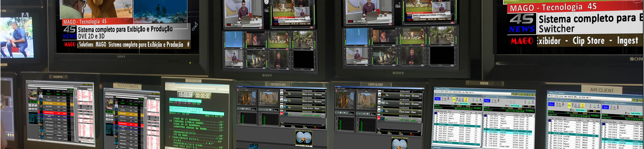
Task: Select the red playlist row on the Air Client HD monitor
Action: [56, 113]
